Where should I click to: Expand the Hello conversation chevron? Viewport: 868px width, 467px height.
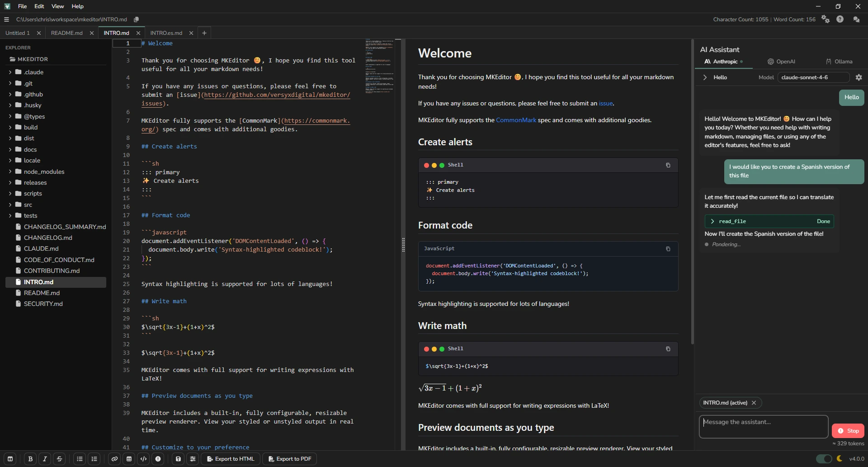pyautogui.click(x=705, y=77)
